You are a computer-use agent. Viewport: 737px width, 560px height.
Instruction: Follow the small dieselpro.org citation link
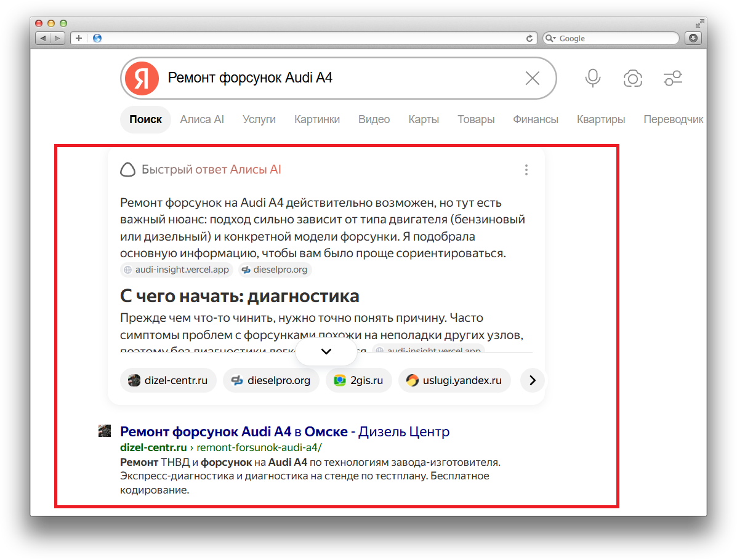[275, 270]
